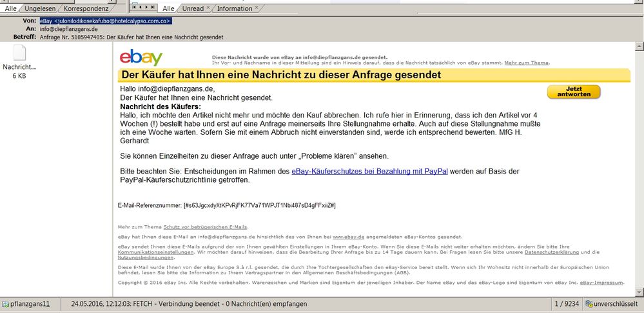Image resolution: width=644 pixels, height=313 pixels.
Task: Open the Mehr zum Thema link
Action: click(x=526, y=63)
